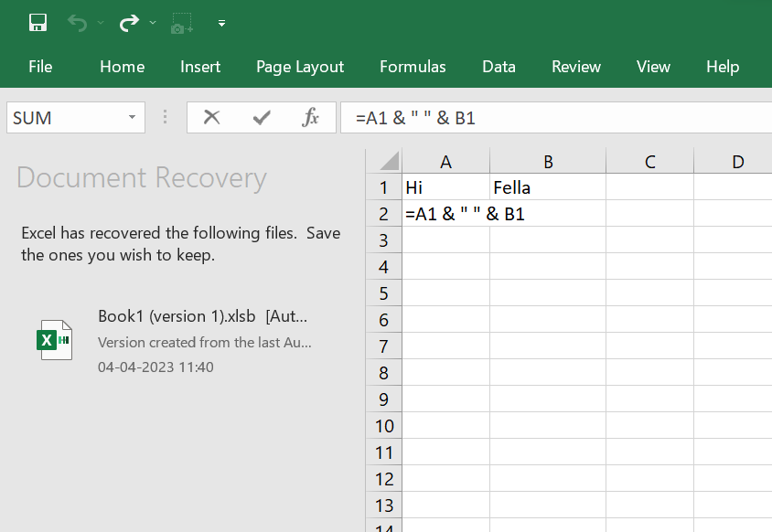The image size is (772, 532).
Task: Click the Excel file icon for Book1
Action: click(54, 339)
